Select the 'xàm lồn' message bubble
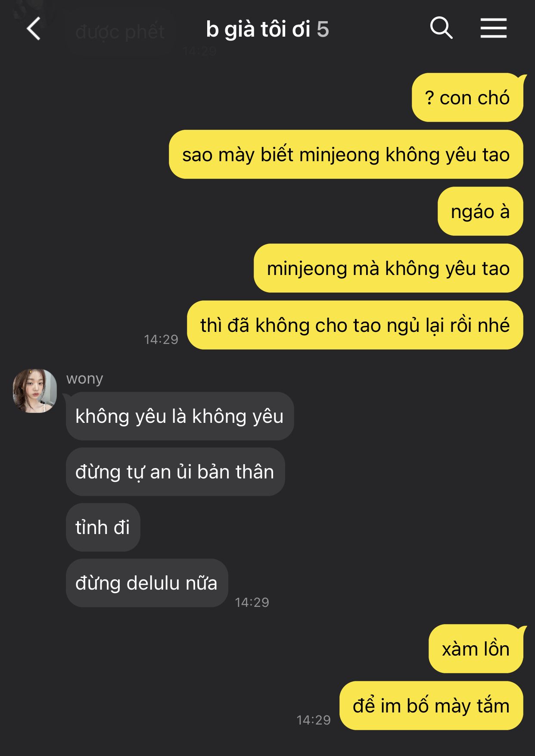 [476, 649]
